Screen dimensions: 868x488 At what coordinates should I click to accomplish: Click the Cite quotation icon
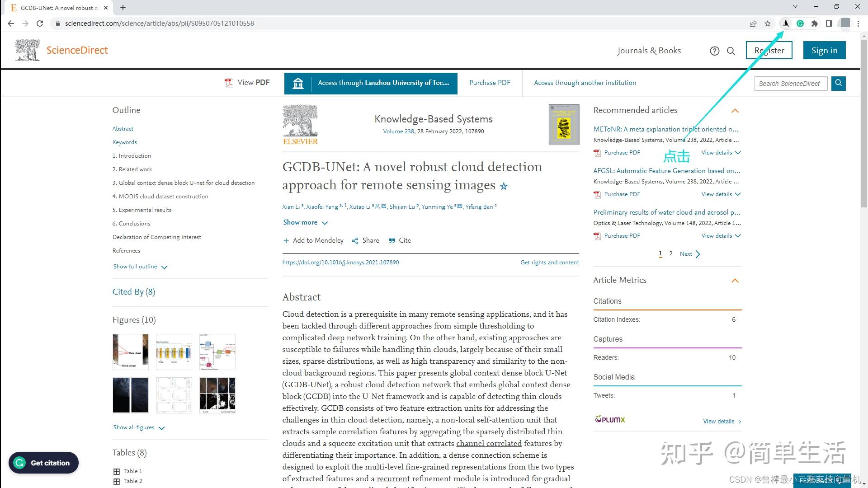click(392, 241)
